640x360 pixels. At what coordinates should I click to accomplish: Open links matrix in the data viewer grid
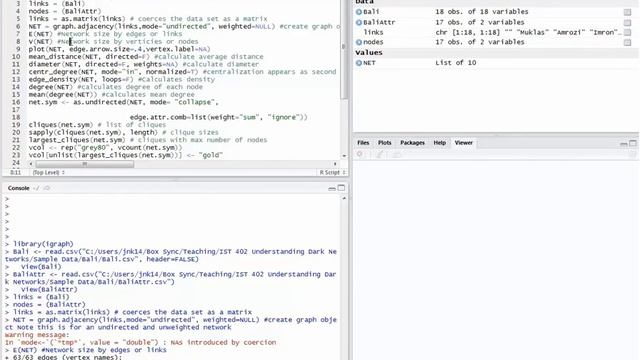[x=627, y=32]
